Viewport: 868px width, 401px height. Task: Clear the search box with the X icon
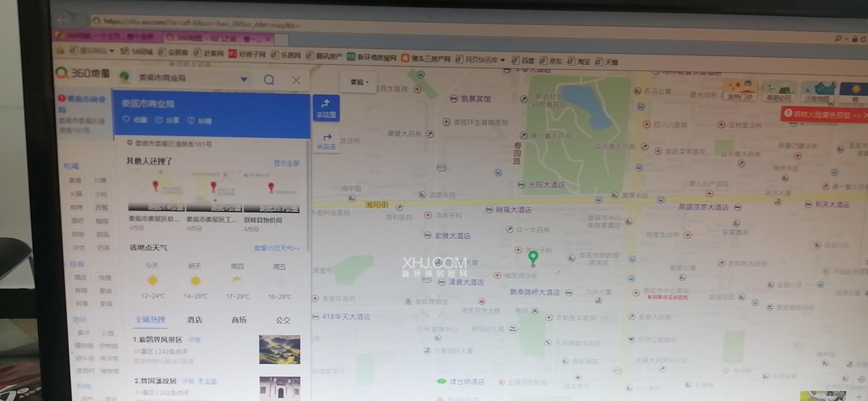tap(296, 80)
